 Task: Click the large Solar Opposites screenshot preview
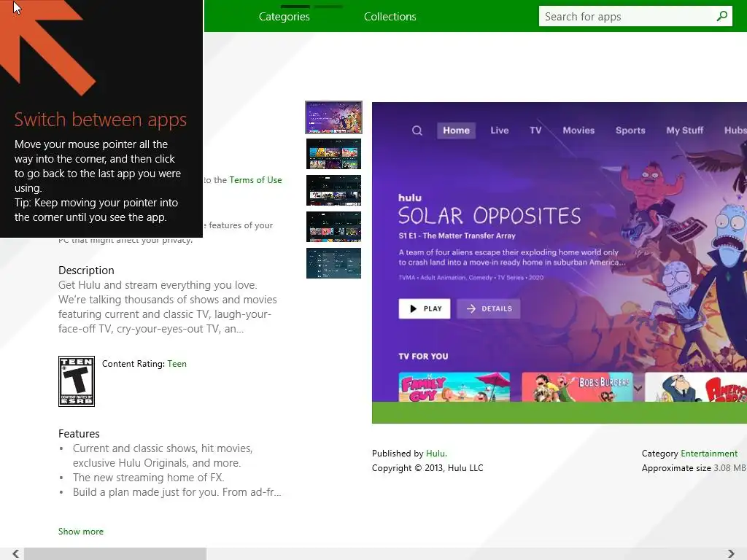point(560,262)
